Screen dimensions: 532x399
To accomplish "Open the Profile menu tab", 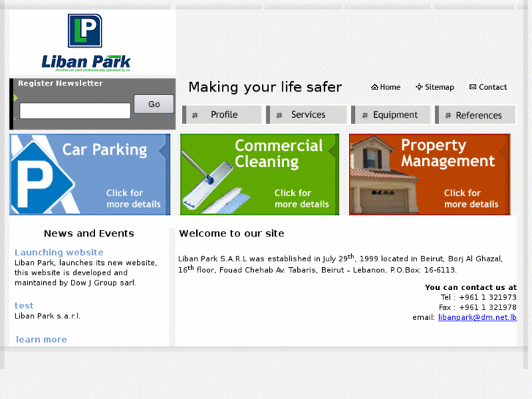I will coord(222,115).
